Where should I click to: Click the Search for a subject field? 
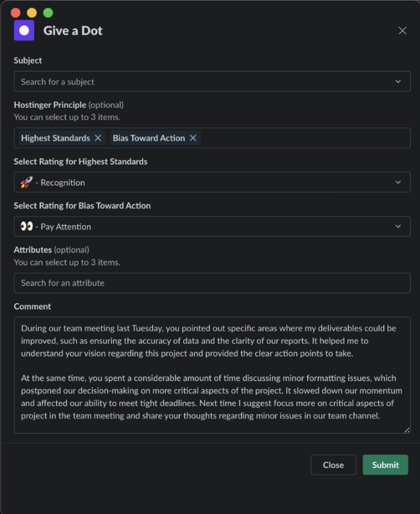pyautogui.click(x=199, y=82)
